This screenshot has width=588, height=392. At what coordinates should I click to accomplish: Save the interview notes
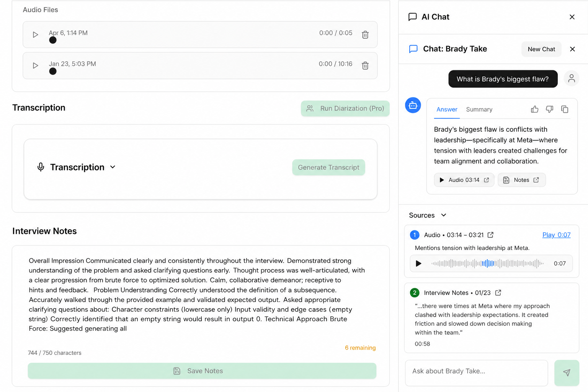pyautogui.click(x=202, y=371)
